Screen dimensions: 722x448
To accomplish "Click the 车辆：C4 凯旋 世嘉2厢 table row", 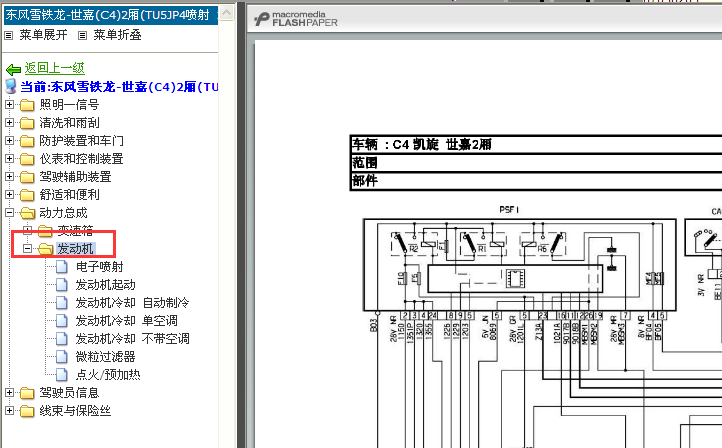I will [536, 145].
